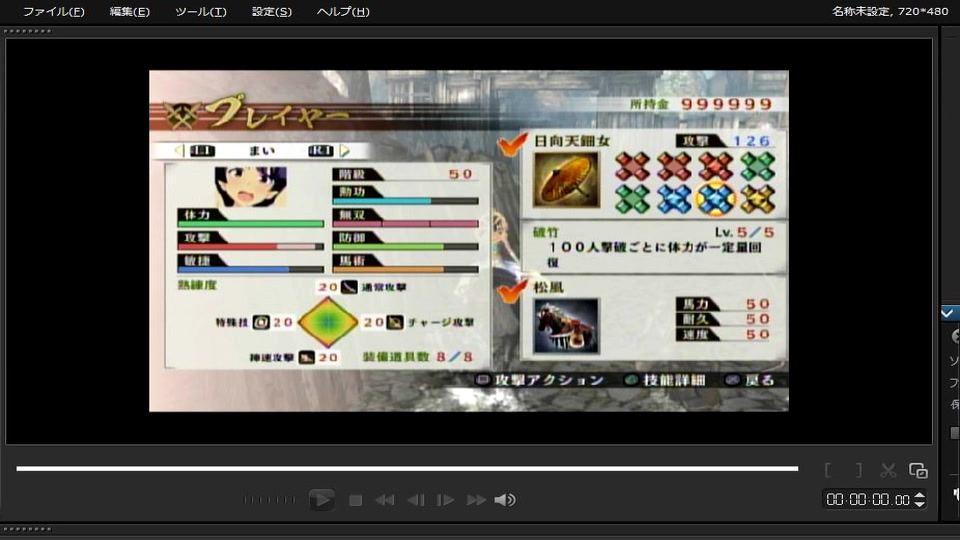
Task: Fast-forward with the double right arrow button
Action: (476, 501)
